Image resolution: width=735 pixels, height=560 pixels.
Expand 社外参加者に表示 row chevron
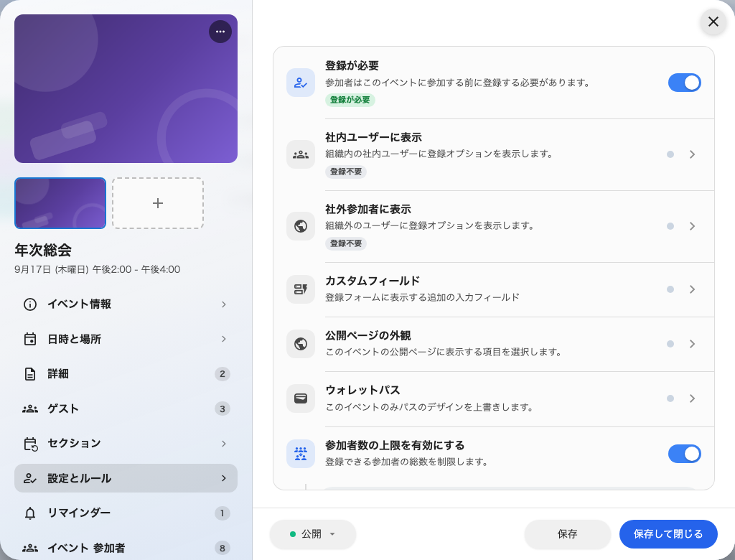point(693,226)
